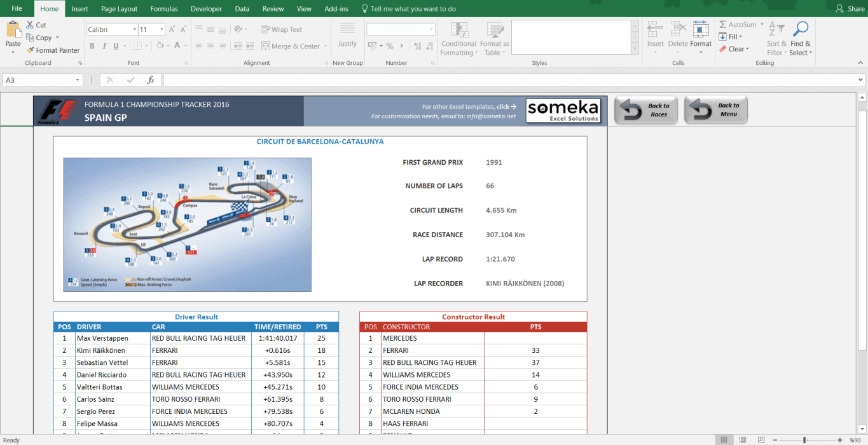The width and height of the screenshot is (868, 445).
Task: Click the A3 Name Box field
Action: [x=39, y=80]
